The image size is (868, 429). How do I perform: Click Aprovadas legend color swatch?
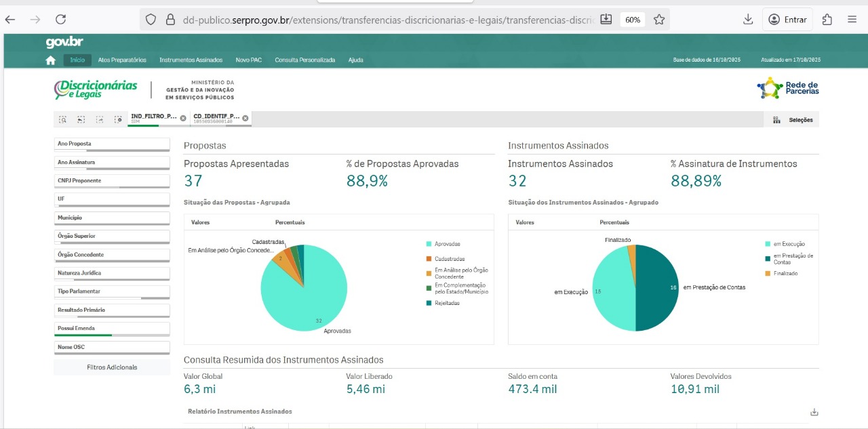coord(429,244)
